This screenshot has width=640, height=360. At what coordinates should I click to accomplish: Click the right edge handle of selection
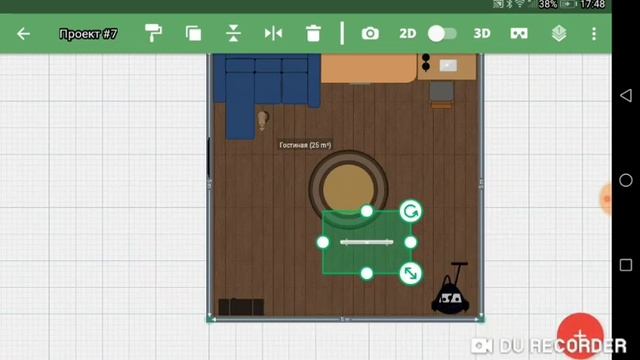[x=410, y=242]
